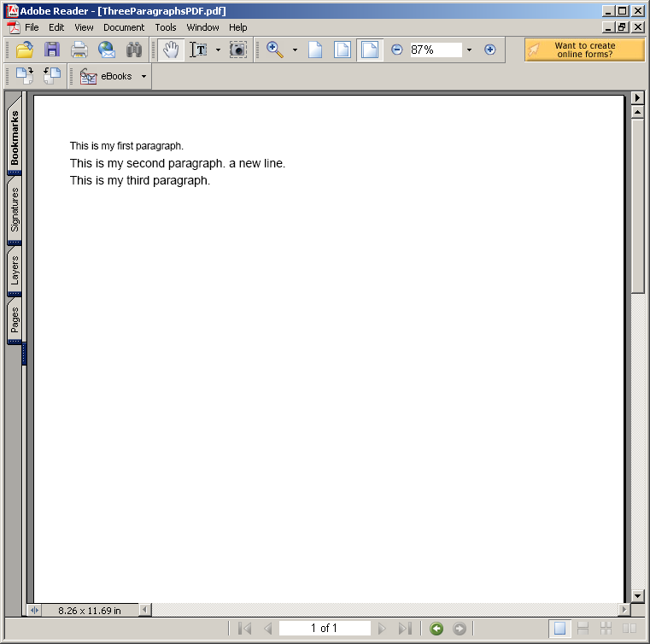Toggle the Fit Width page view
Image resolution: width=650 pixels, height=644 pixels.
[370, 50]
